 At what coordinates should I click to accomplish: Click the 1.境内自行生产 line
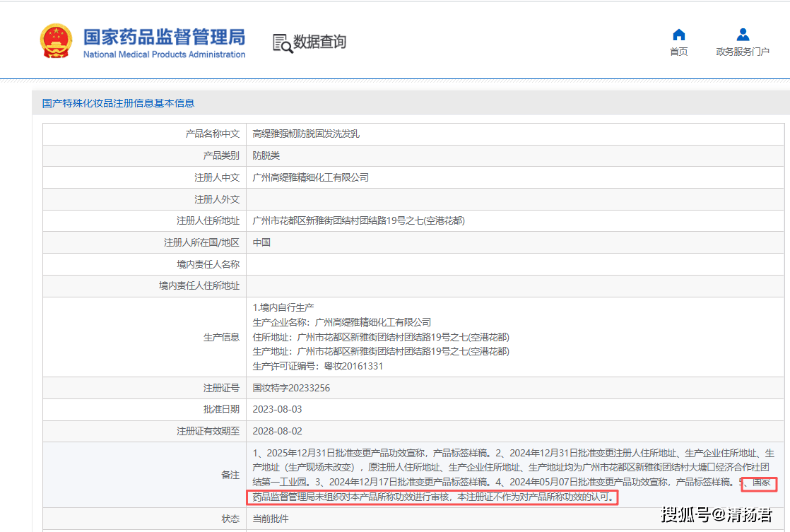[x=283, y=307]
